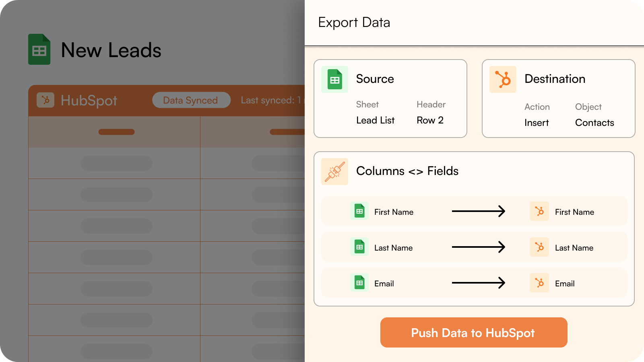Click the Data Synced status badge
644x362 pixels.
tap(191, 100)
